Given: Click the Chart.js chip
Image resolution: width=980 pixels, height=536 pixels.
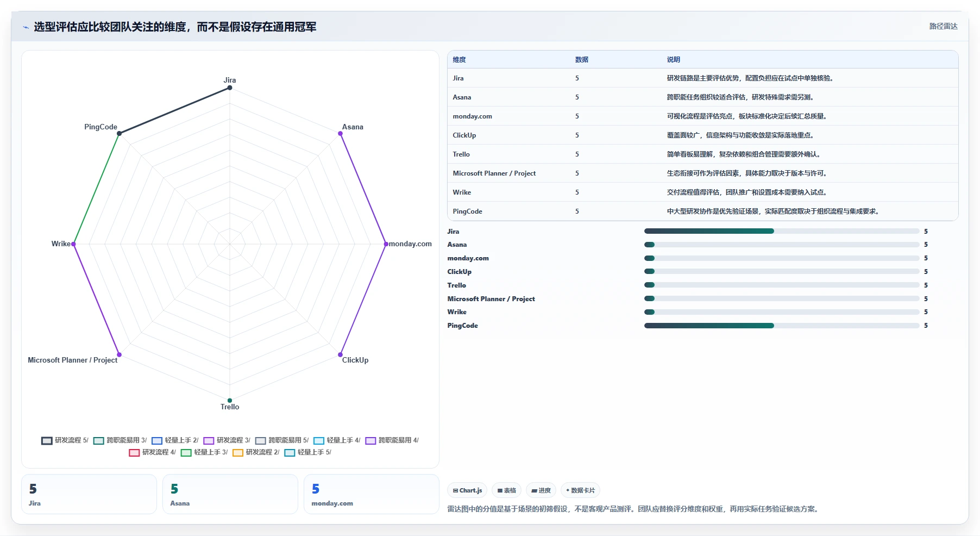Looking at the screenshot, I should (467, 490).
